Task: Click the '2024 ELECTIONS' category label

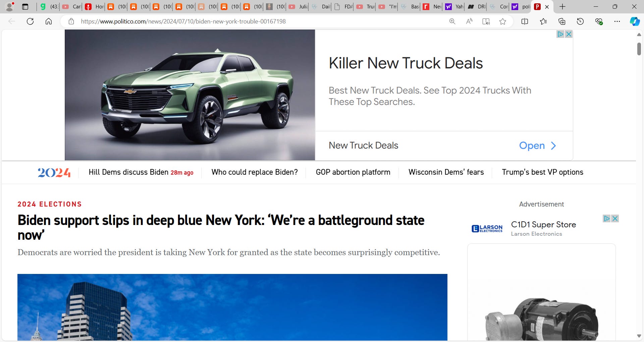Action: tap(50, 204)
